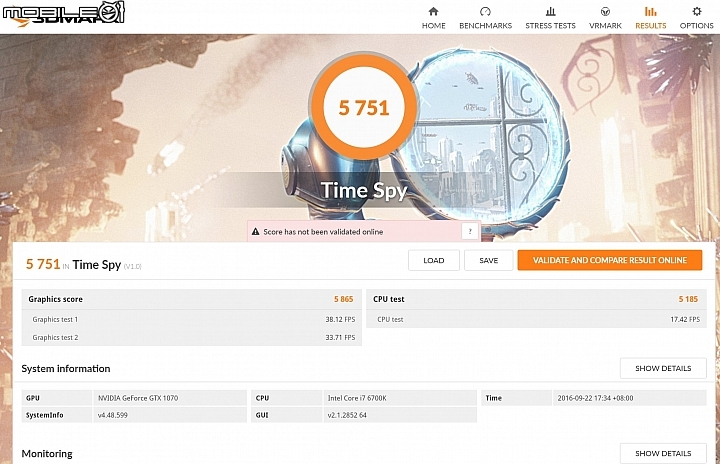Open the BENCHMARKS tab label

pos(485,26)
